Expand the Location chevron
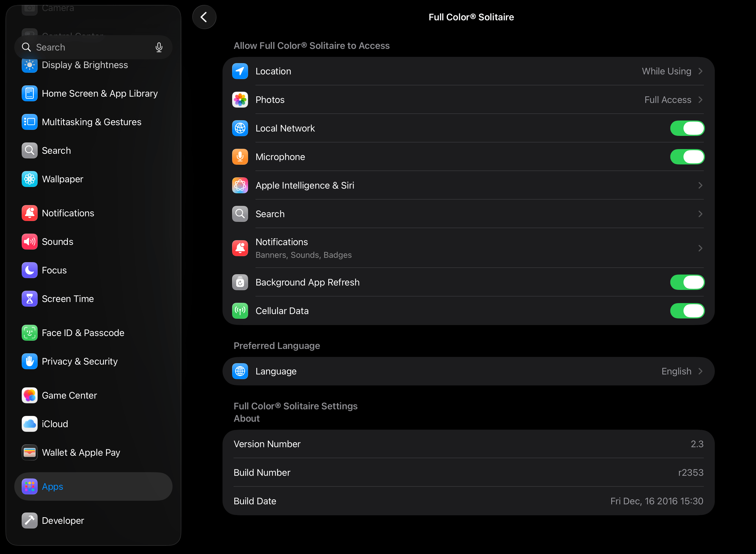The width and height of the screenshot is (756, 554). click(x=700, y=71)
